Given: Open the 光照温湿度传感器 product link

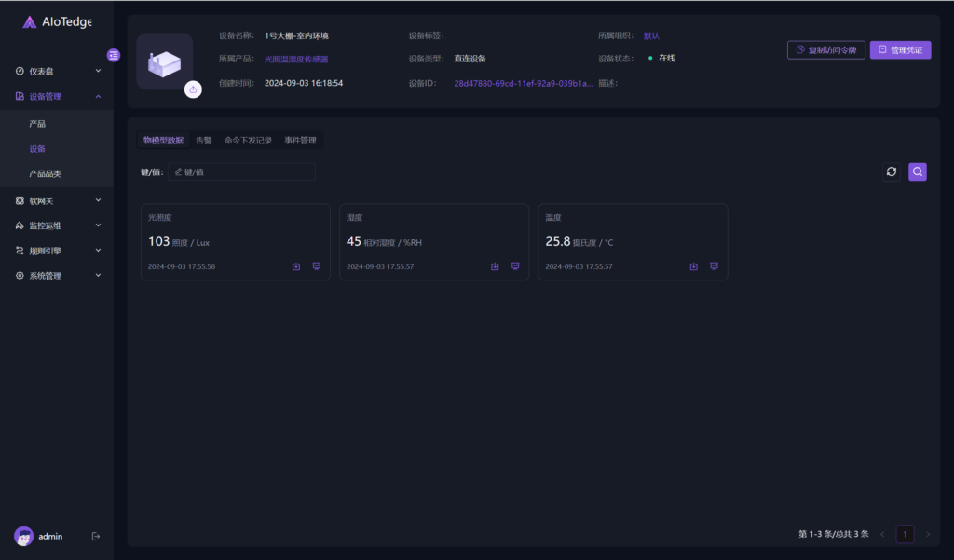Looking at the screenshot, I should pos(296,59).
